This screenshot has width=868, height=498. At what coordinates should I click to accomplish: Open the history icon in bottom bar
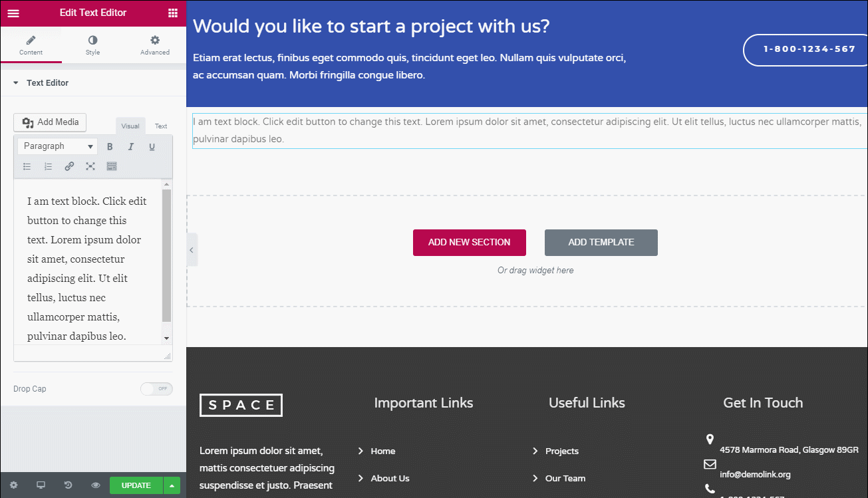tap(68, 485)
